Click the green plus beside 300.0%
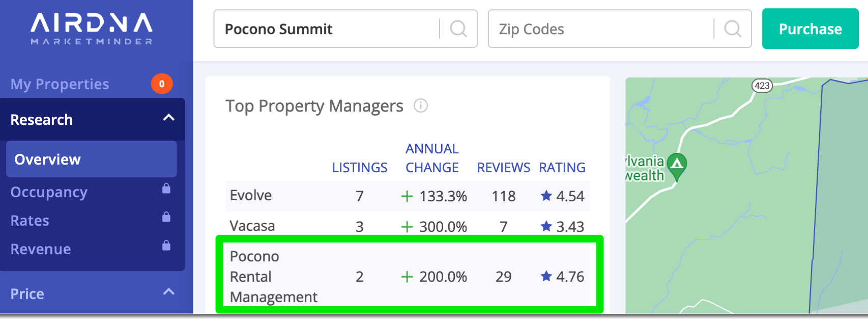This screenshot has height=319, width=868. 407,227
